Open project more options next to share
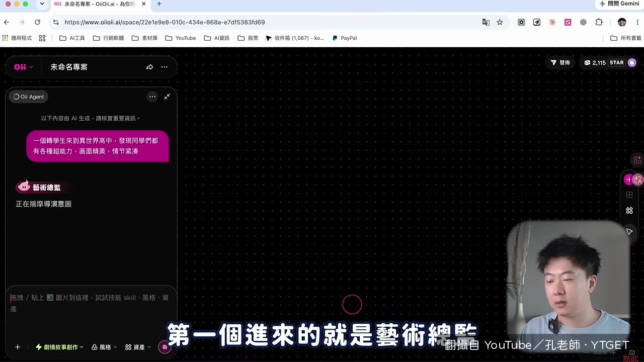This screenshot has height=362, width=644. (165, 67)
